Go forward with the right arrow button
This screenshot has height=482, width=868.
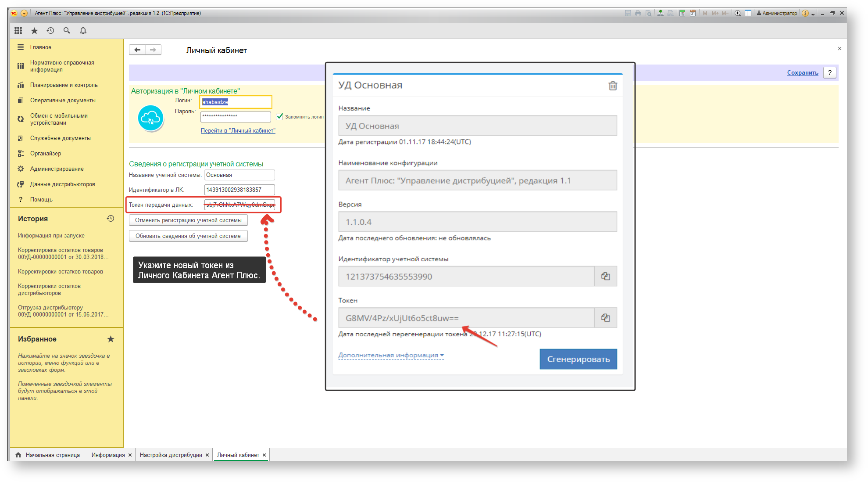pyautogui.click(x=153, y=50)
